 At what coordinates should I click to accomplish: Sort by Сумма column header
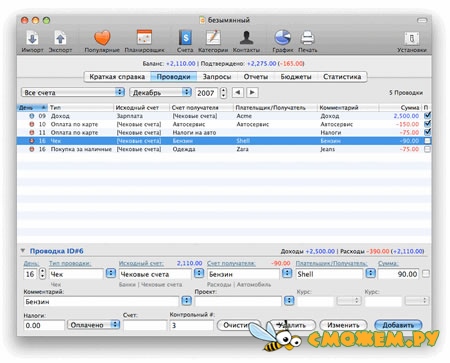click(x=400, y=108)
